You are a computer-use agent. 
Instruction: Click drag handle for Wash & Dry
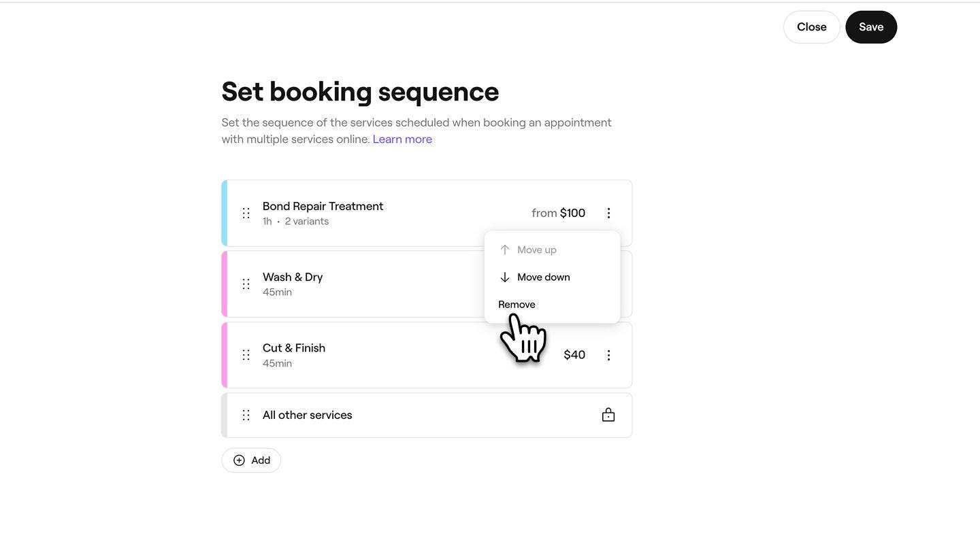coord(246,284)
